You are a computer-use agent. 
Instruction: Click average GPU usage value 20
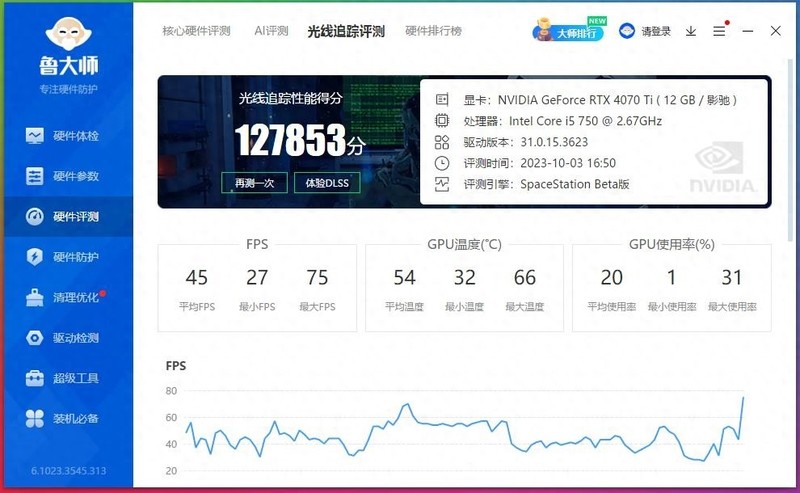[x=611, y=278]
